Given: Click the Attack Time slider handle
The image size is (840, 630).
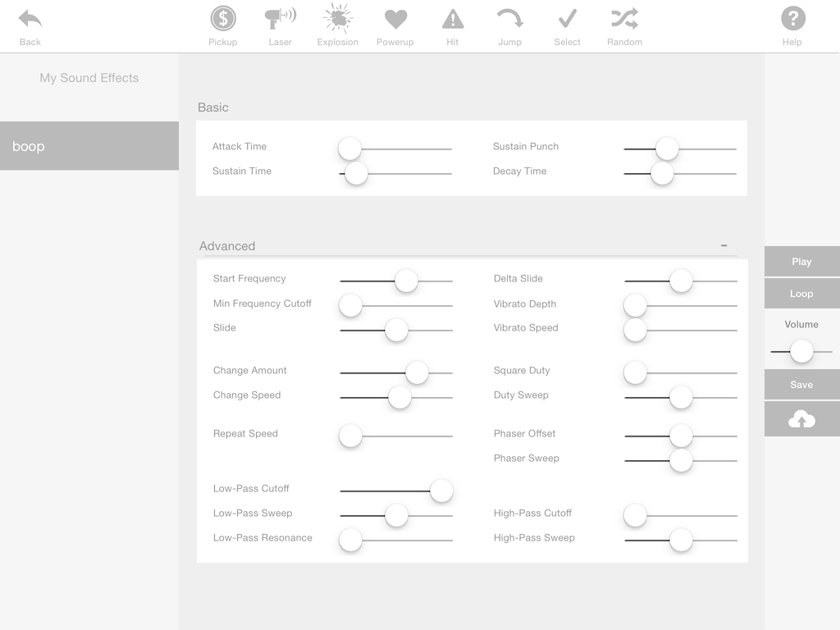Looking at the screenshot, I should click(x=349, y=148).
